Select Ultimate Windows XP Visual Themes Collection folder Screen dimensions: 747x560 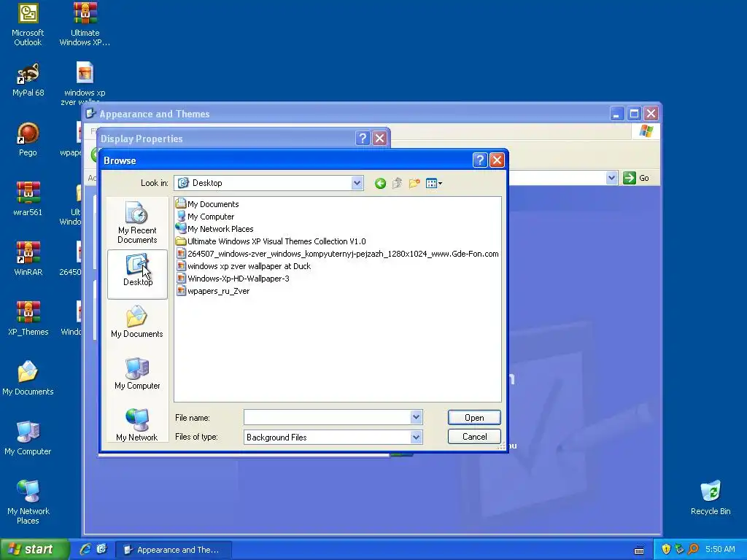[x=271, y=241]
